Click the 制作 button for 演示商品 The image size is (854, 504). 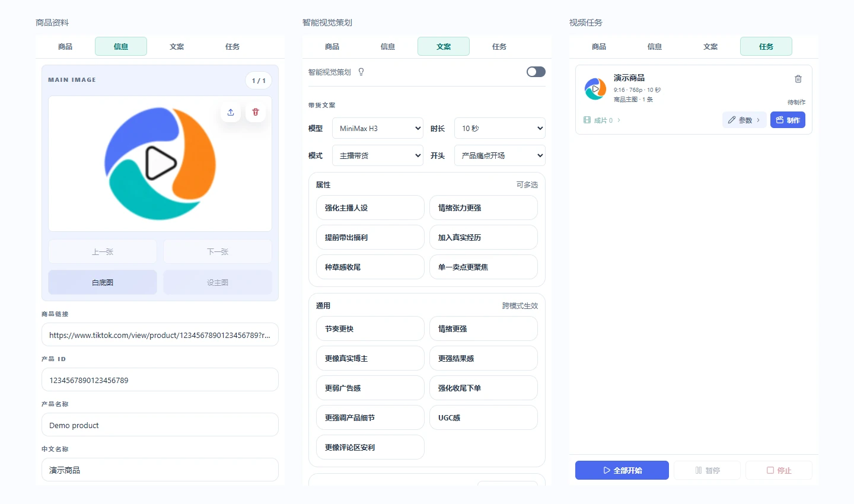(x=788, y=120)
